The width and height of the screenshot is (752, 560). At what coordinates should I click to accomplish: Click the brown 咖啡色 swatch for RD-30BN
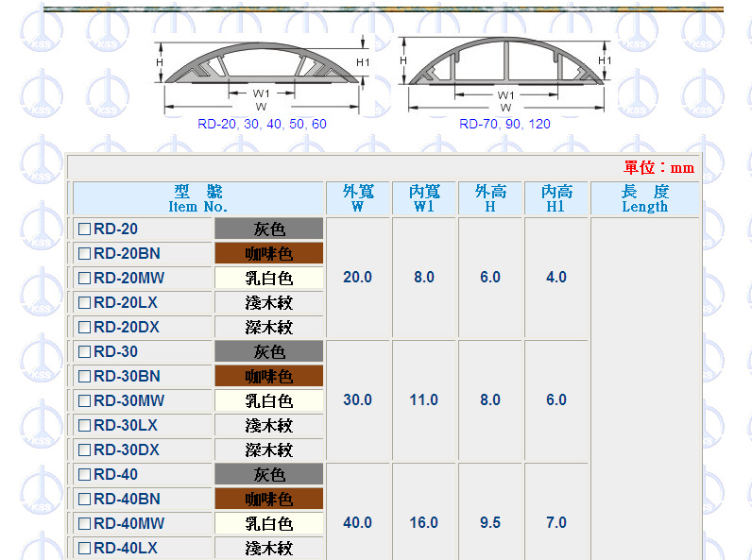[x=268, y=376]
